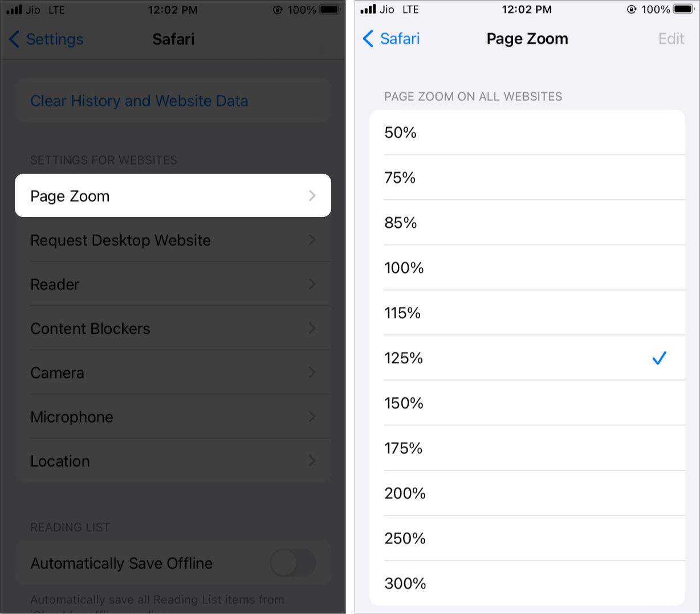Tap the signal bars icon on the Safari screen
700x614 pixels.
14,10
